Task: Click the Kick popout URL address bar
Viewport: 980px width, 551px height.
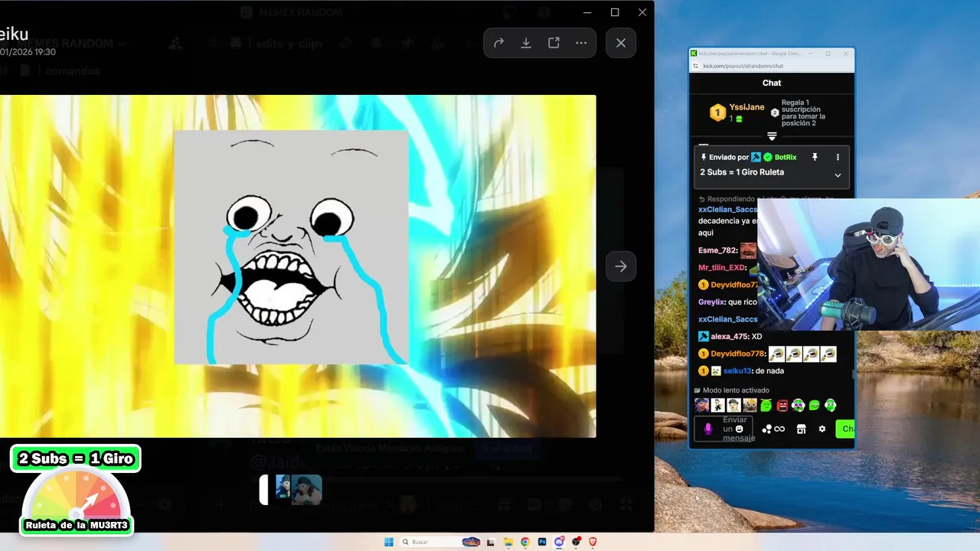Action: (772, 66)
